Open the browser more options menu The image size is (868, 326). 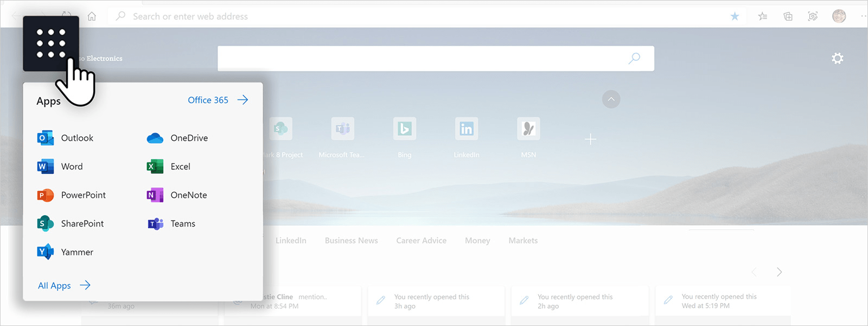[863, 16]
